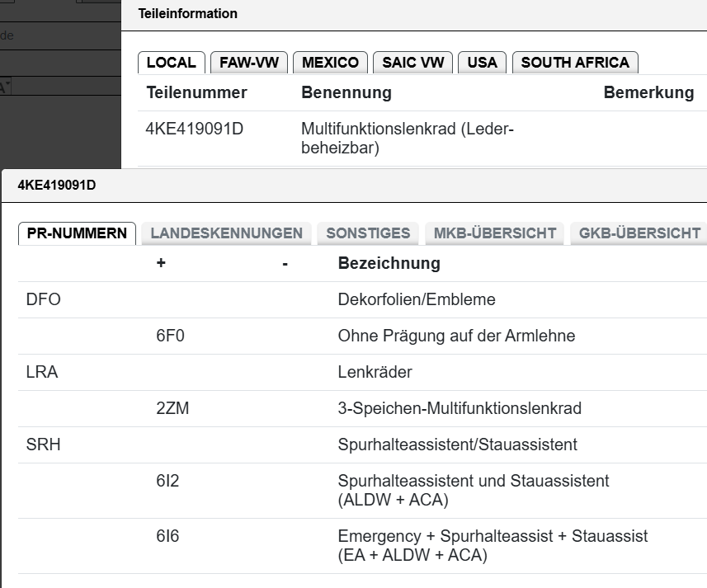707x588 pixels.
Task: Open the MKB-ÜBERSICHT tab
Action: [x=495, y=233]
